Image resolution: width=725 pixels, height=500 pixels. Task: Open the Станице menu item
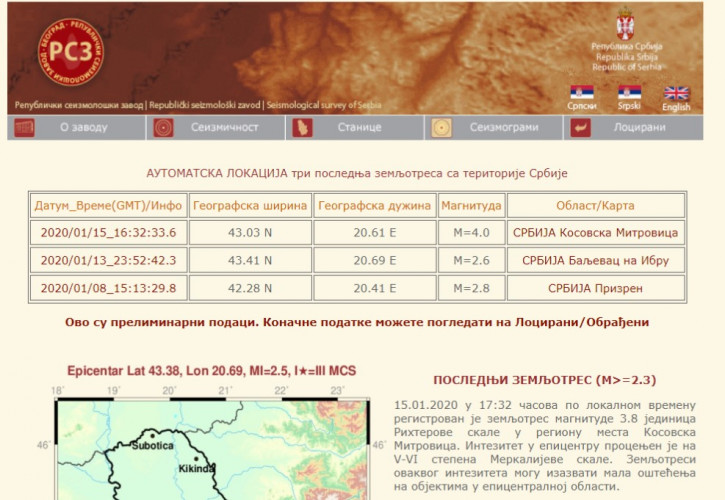(x=359, y=127)
